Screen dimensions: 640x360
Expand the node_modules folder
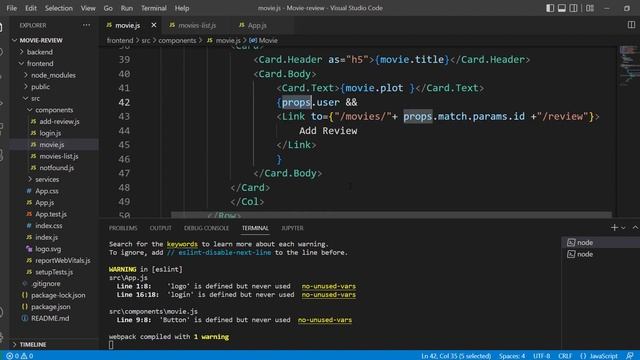[x=54, y=75]
